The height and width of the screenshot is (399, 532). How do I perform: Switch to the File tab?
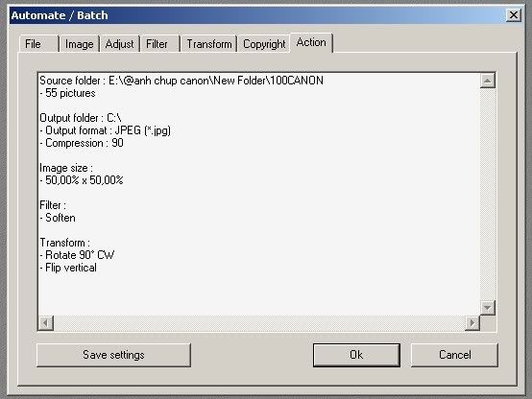click(38, 44)
